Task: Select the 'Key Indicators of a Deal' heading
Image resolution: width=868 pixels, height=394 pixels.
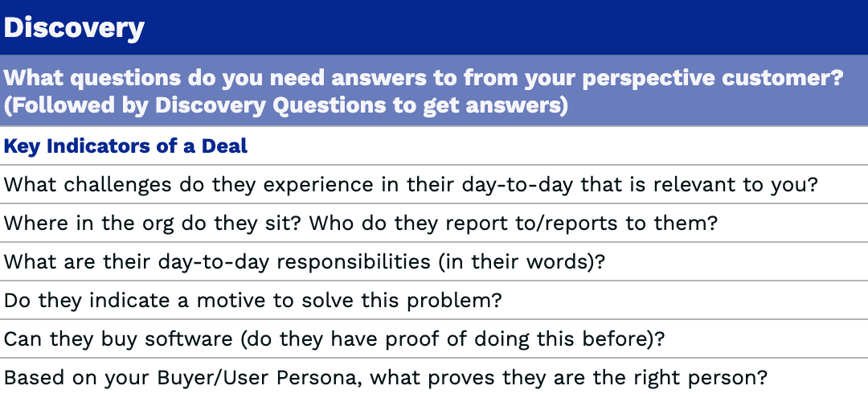Action: [126, 146]
